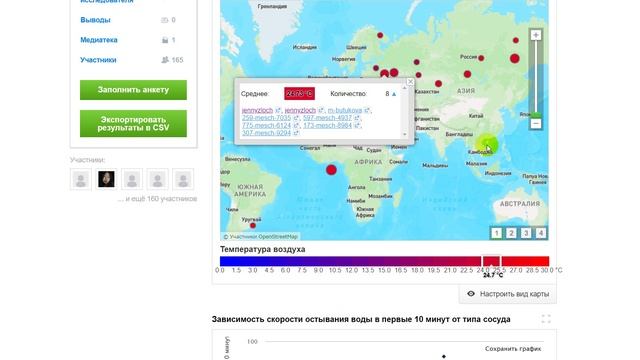640x360 pixels.
Task: Click the 24.73 °C average value badge
Action: click(300, 94)
